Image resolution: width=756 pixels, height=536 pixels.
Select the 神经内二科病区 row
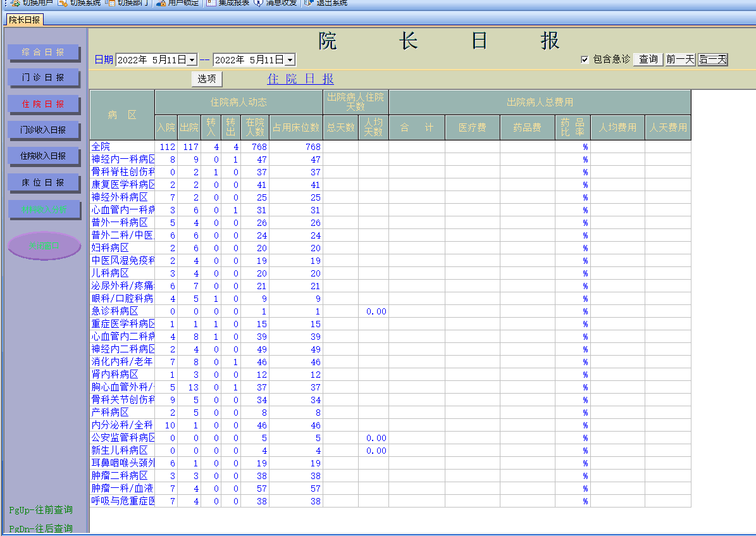(x=390, y=349)
